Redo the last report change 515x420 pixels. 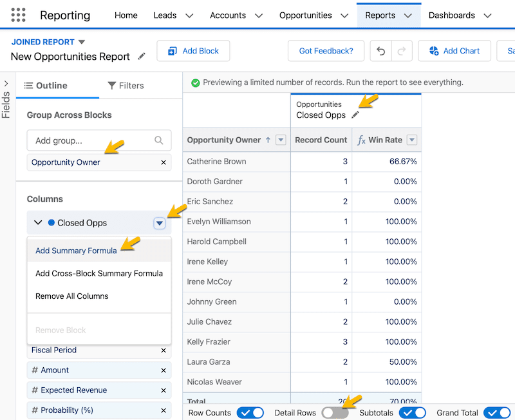click(402, 51)
